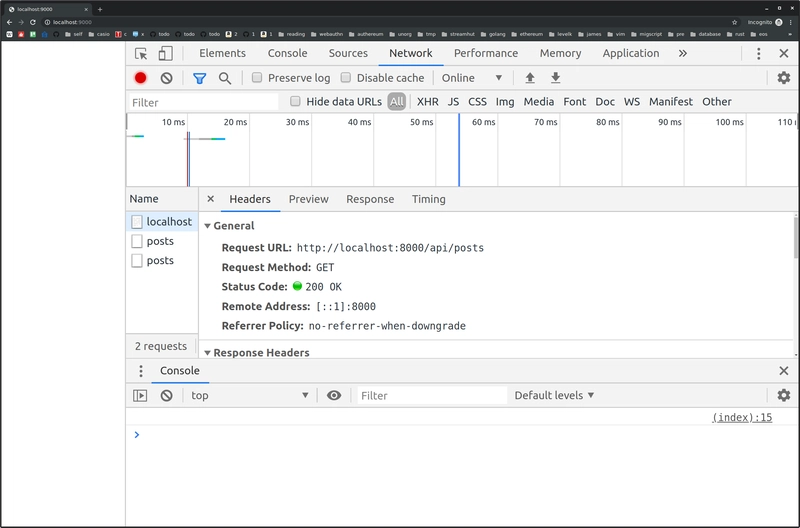Clear the console output

pos(166,395)
